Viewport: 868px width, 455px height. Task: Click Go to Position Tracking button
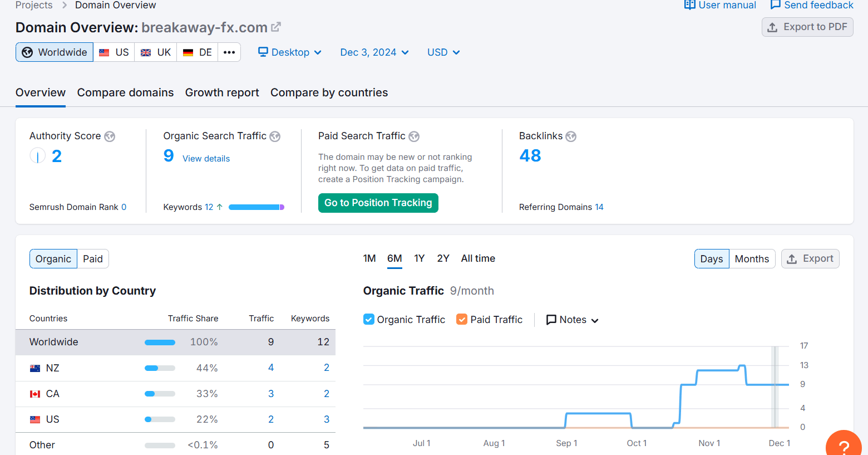378,203
